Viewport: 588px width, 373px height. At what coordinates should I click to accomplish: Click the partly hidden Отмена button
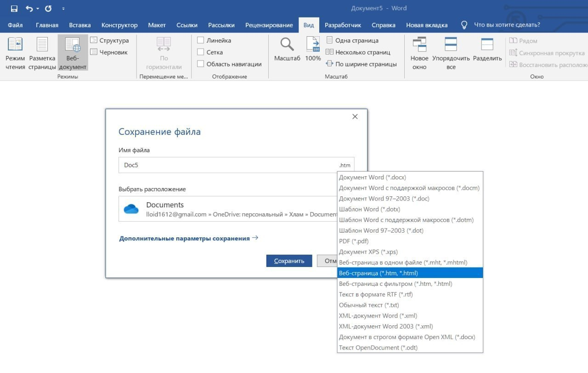pyautogui.click(x=327, y=261)
